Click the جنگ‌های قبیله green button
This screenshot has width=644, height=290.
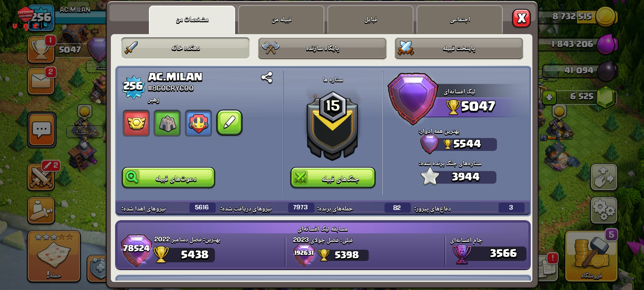(333, 178)
